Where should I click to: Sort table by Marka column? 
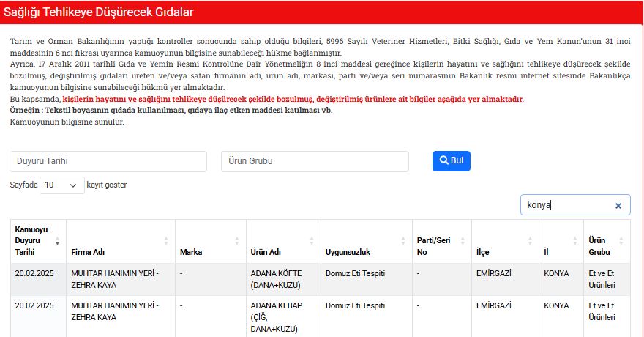coord(237,241)
